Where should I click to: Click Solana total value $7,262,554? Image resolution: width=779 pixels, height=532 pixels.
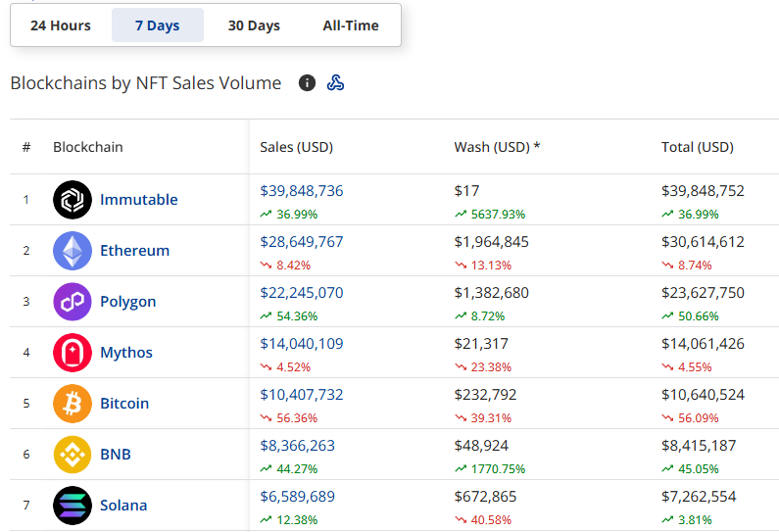point(699,496)
